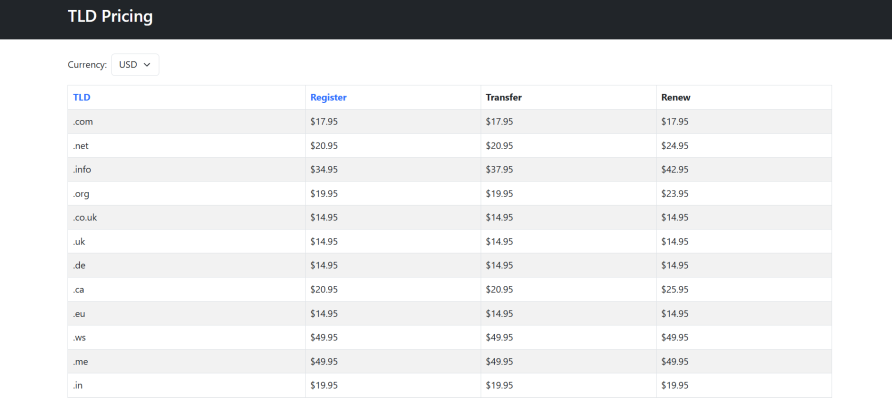Click .ws renew price $49.95

[x=675, y=338]
